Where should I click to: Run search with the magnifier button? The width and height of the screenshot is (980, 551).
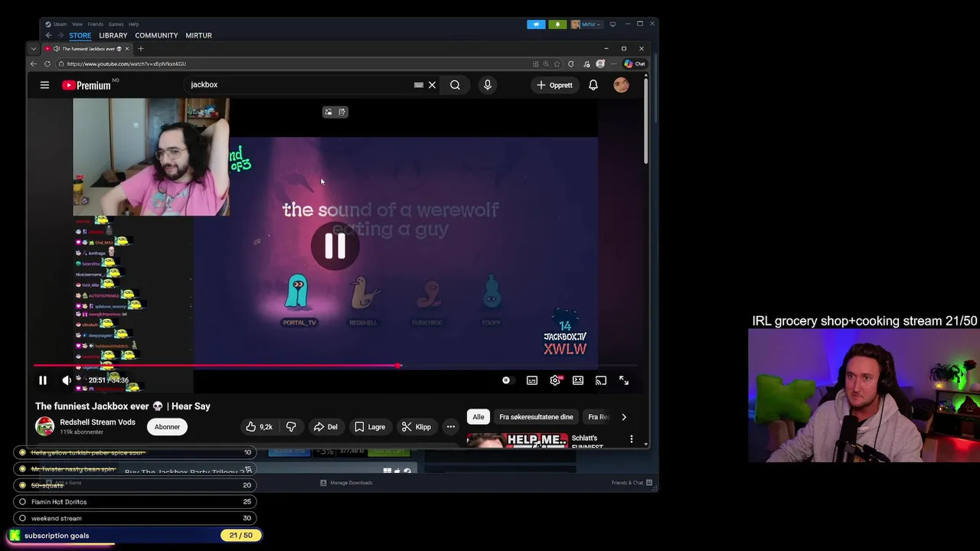pyautogui.click(x=455, y=85)
